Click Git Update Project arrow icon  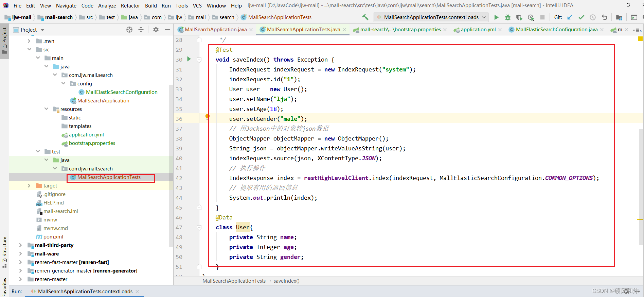click(570, 17)
